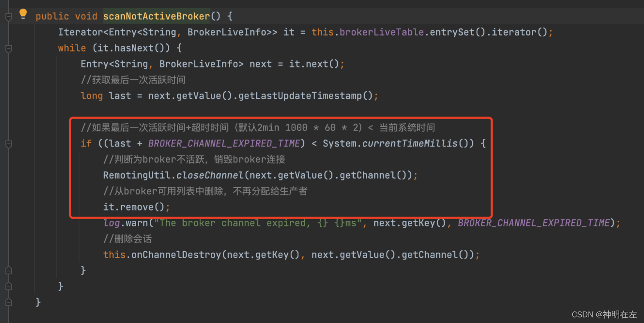Image resolution: width=644 pixels, height=323 pixels.
Task: Click the 'last' variable in 'long last ='
Action: [120, 96]
